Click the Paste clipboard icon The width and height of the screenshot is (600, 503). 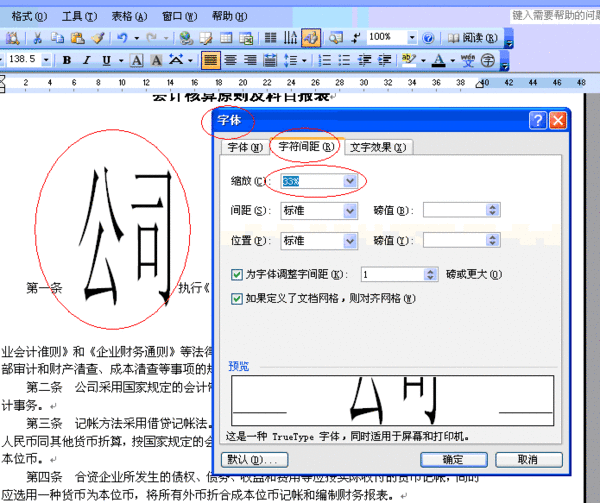(x=78, y=38)
